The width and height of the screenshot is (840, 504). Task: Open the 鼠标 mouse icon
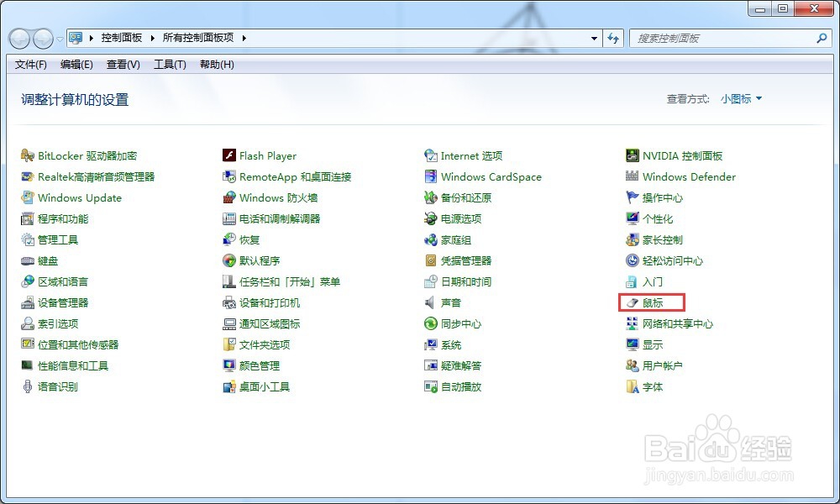coord(633,303)
